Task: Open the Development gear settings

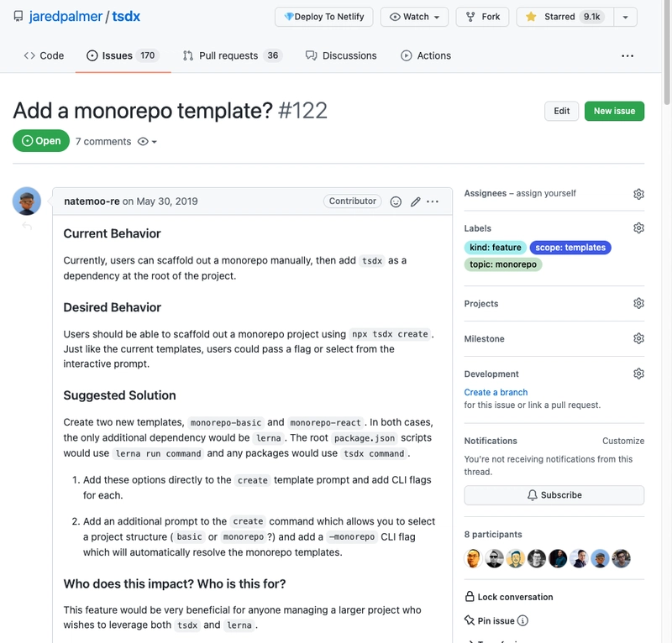Action: tap(638, 374)
